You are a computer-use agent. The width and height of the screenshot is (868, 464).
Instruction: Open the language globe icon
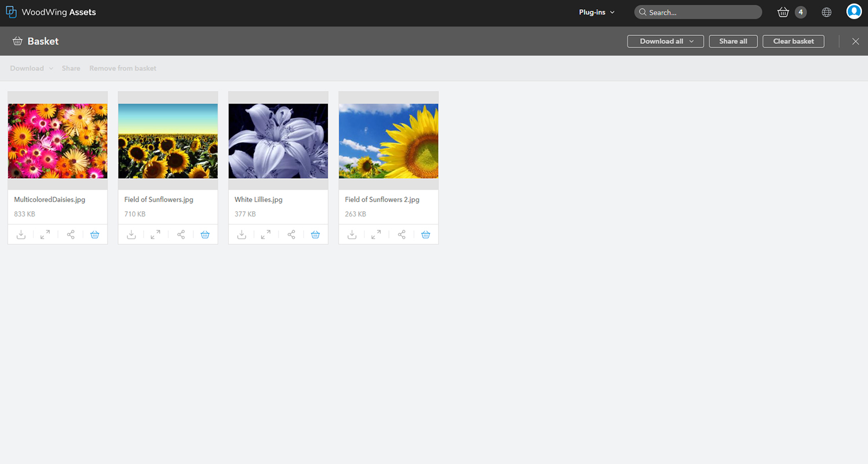pos(826,12)
